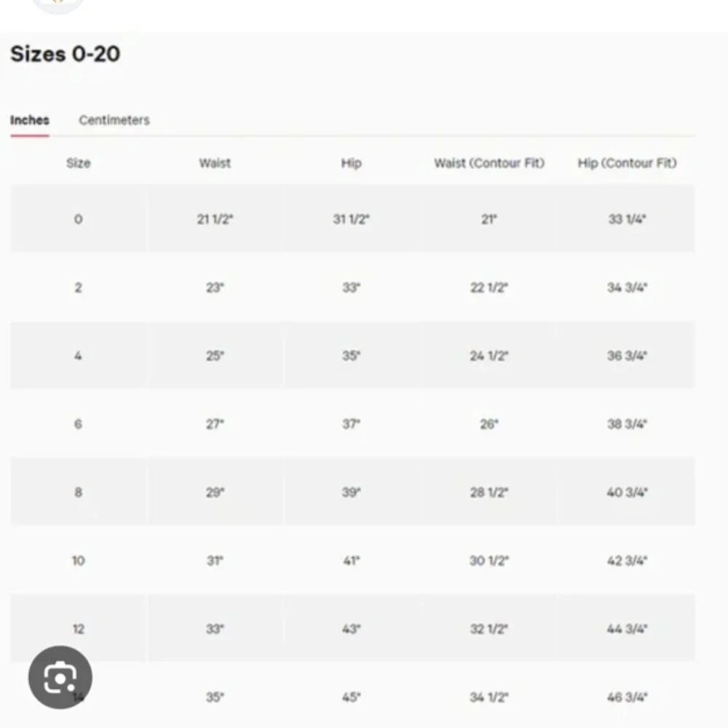
Task: Select the 45" hip measurement for size 14
Action: pos(352,696)
